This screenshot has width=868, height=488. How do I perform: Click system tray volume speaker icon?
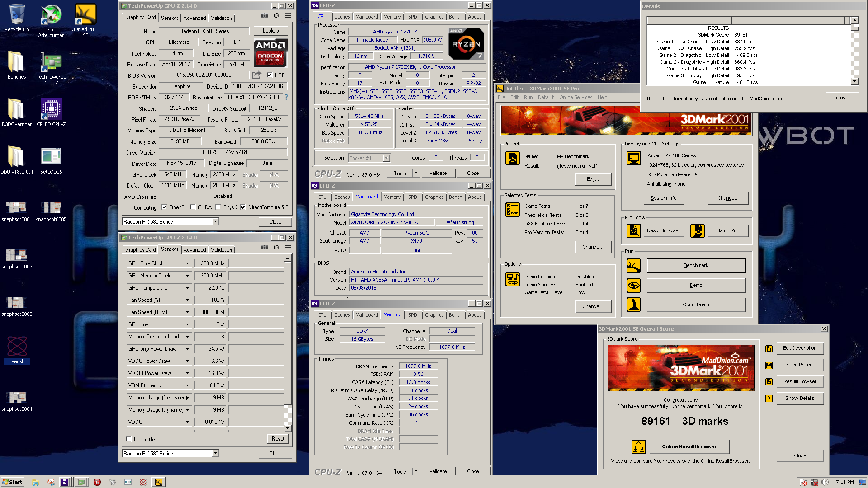(825, 482)
